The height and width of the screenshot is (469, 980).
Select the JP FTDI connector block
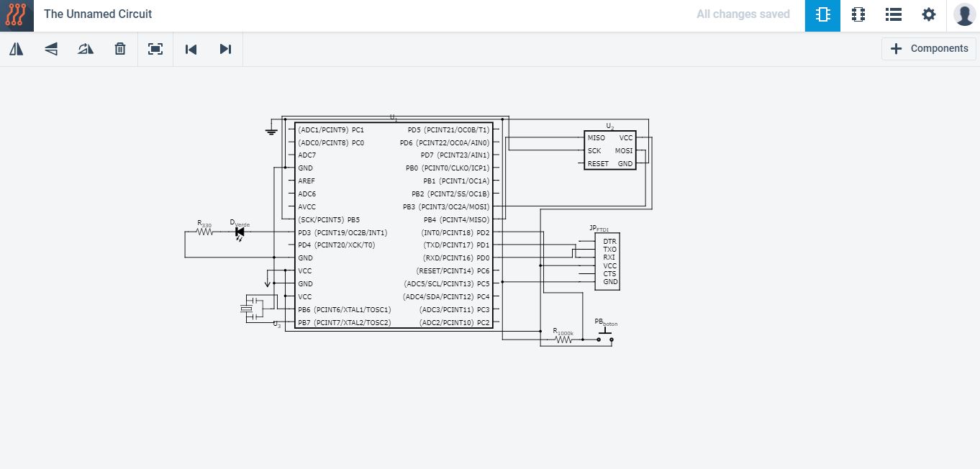coord(607,262)
